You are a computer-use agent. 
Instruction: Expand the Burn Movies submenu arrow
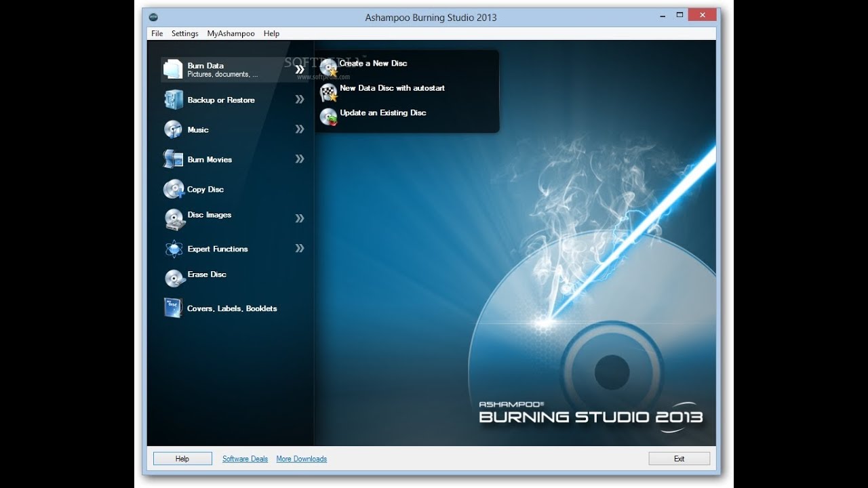click(300, 159)
